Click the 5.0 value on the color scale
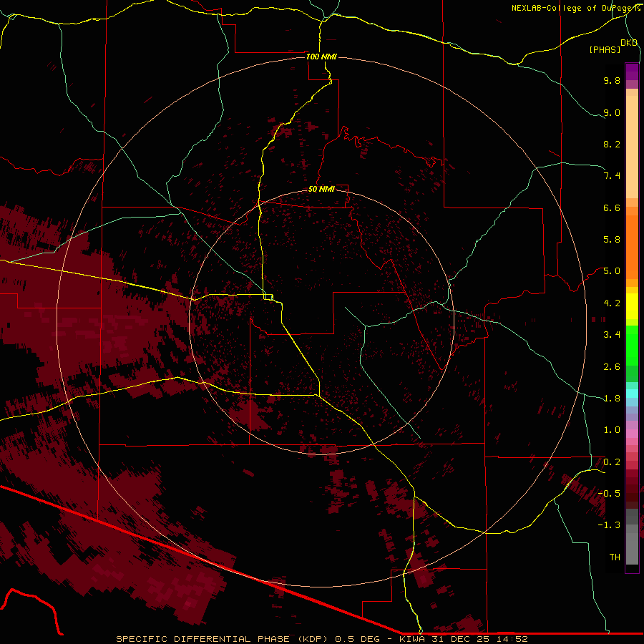644x644 pixels. point(612,271)
